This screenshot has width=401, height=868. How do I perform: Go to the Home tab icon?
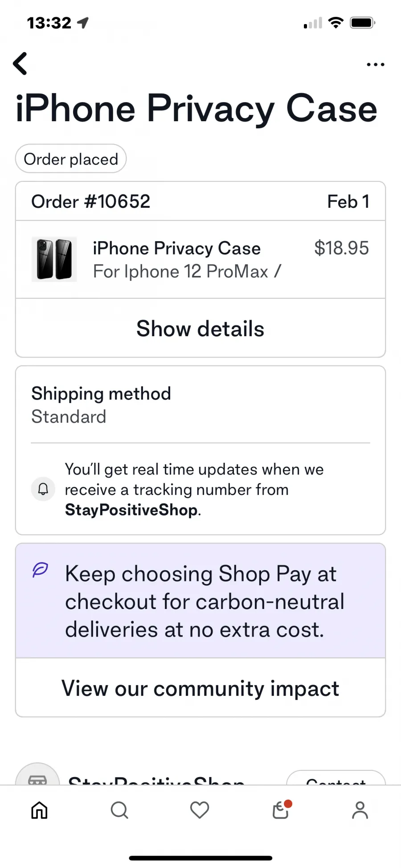click(39, 810)
